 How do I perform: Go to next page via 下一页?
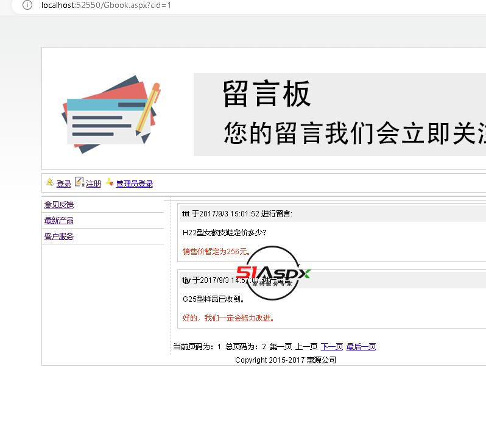[332, 347]
